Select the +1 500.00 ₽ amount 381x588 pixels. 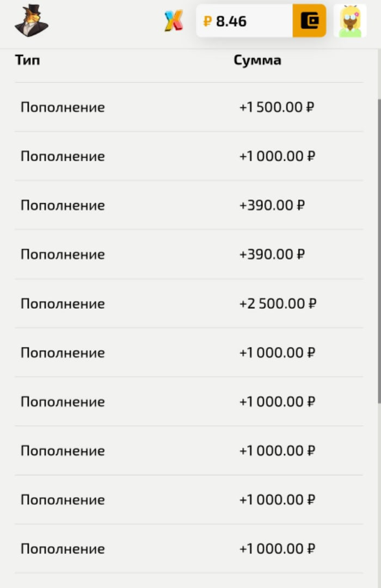point(276,107)
